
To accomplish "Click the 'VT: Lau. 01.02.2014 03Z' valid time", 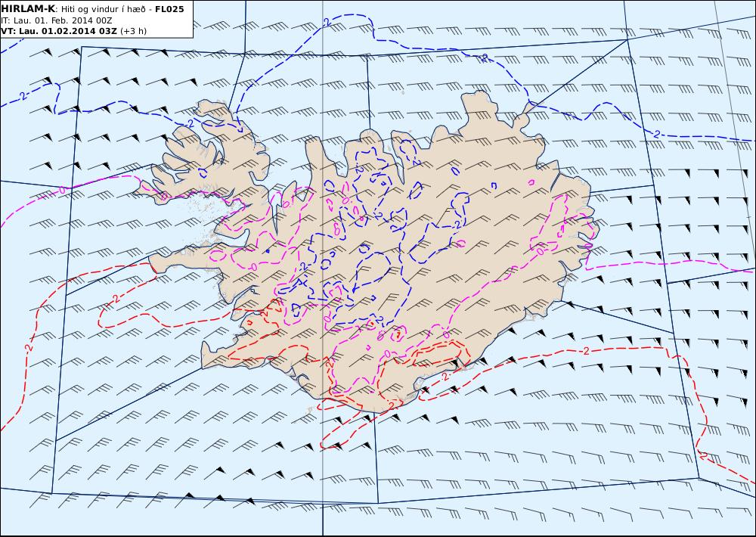I will tap(59, 31).
